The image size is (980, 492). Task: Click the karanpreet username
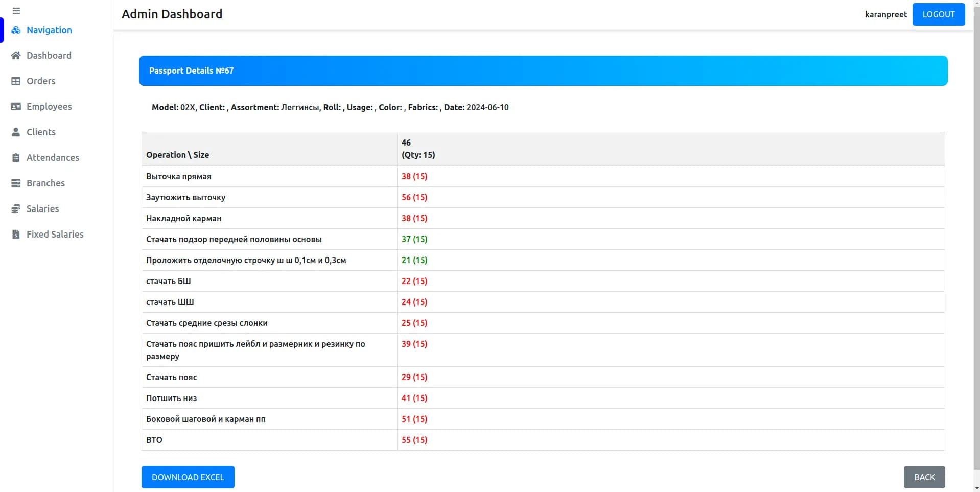click(885, 14)
